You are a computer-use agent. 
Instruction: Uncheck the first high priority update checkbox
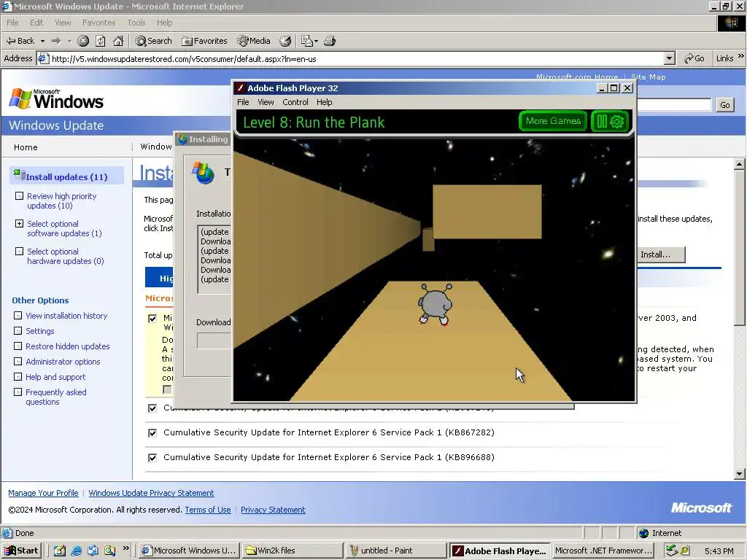pos(152,319)
